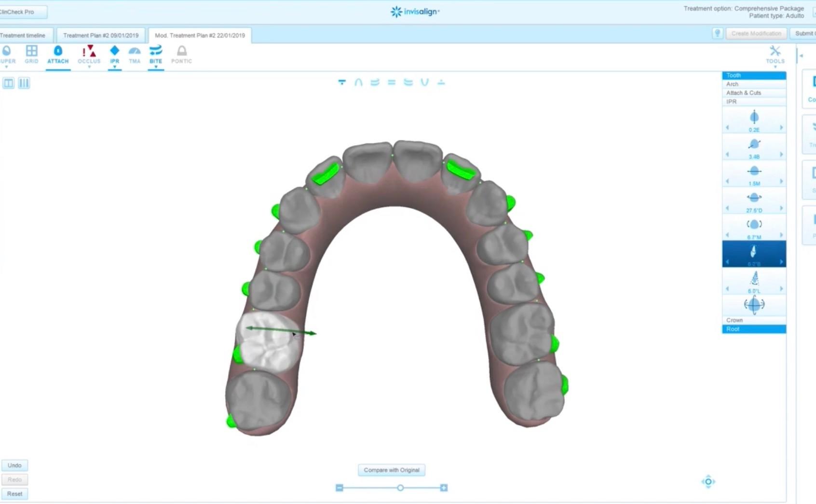
Task: Select the Attach & Cuts panel tab
Action: tap(754, 93)
